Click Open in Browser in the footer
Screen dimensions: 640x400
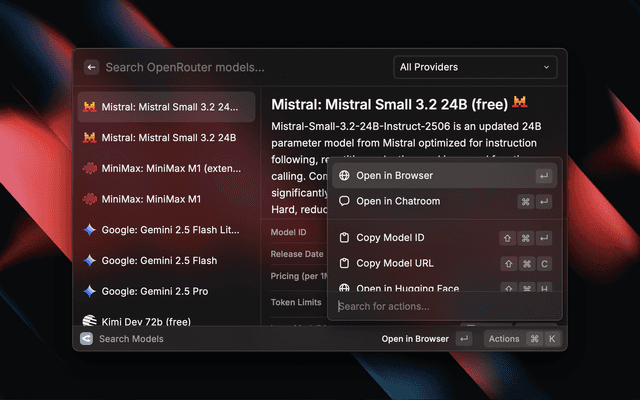pos(415,339)
